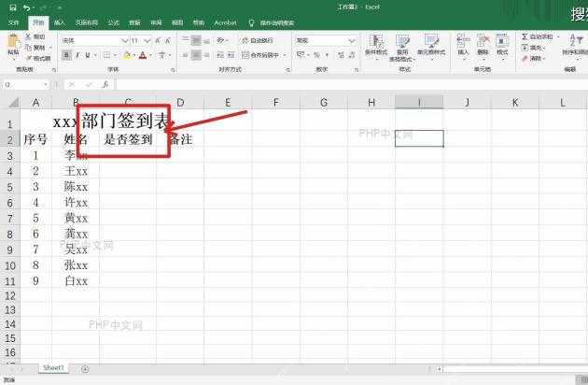Toggle Italic formatting
The height and width of the screenshot is (385, 588).
[77, 55]
